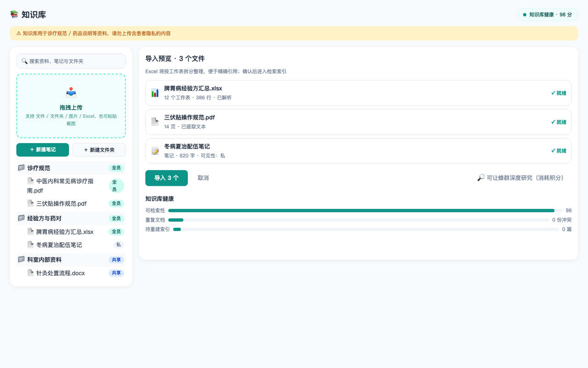The image size is (588, 368).
Task: Click the 导入预览 · 3 个文件 heading
Action: [175, 59]
